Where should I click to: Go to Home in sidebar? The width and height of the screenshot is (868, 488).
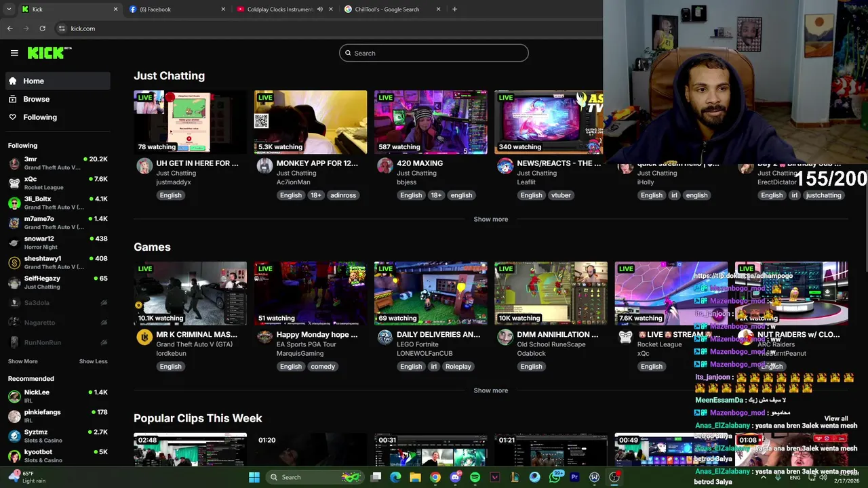tap(58, 81)
